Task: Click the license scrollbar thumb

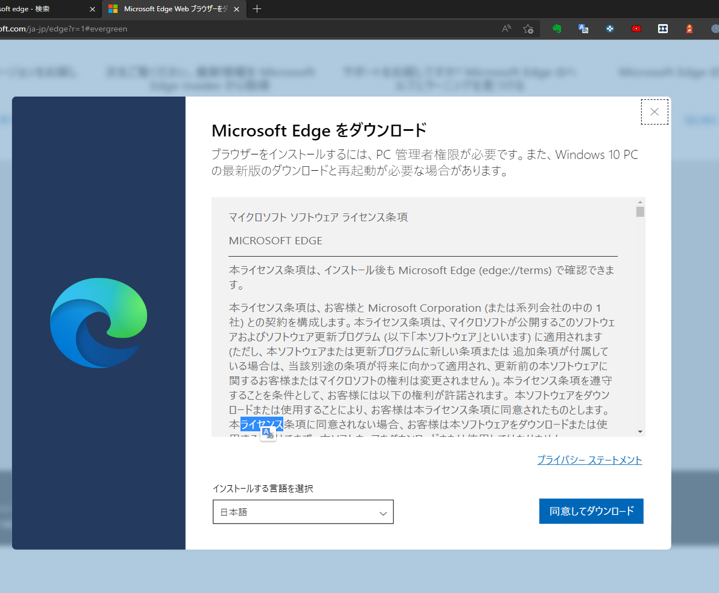Action: click(640, 212)
